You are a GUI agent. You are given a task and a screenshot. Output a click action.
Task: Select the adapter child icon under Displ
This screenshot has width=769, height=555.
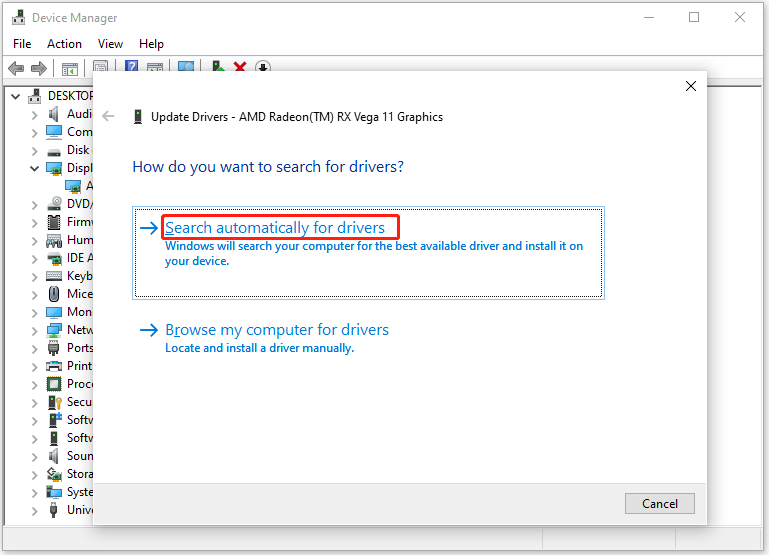[x=73, y=186]
